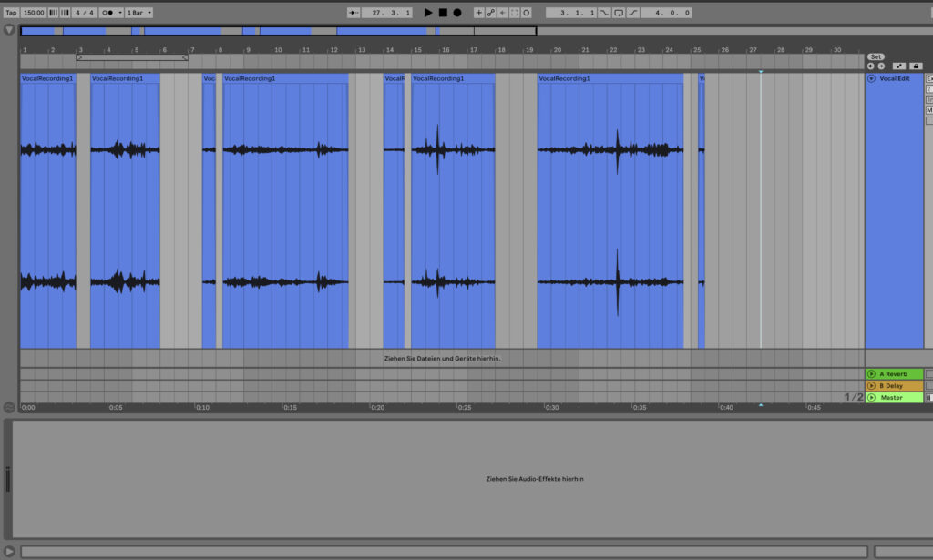Click bar 16 in the beat-time ruler
The width and height of the screenshot is (933, 560).
446,50
